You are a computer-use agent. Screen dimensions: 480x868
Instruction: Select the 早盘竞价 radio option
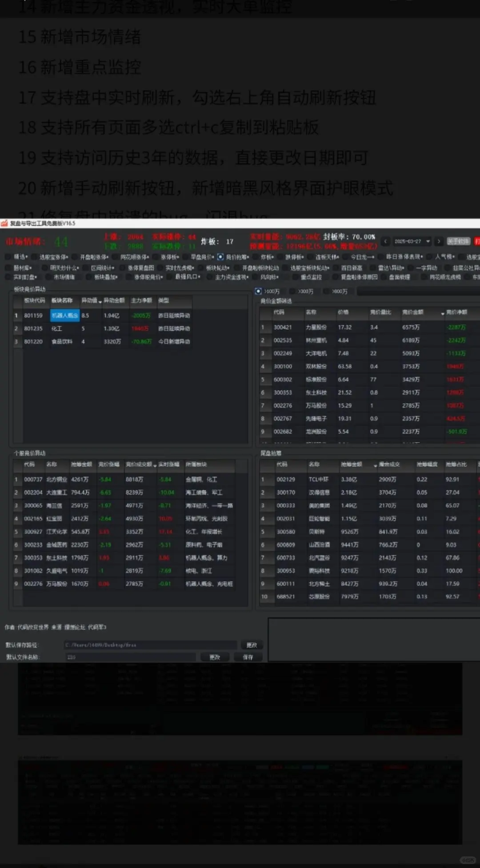click(199, 257)
